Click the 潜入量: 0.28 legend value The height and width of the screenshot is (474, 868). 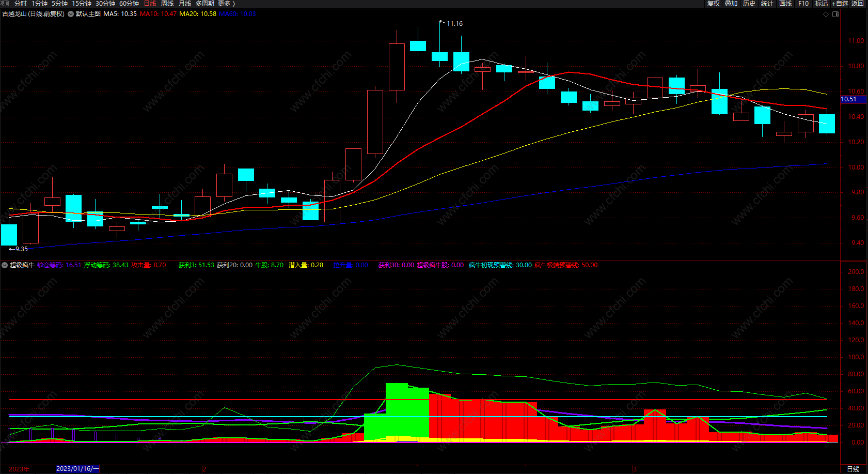[x=306, y=265]
